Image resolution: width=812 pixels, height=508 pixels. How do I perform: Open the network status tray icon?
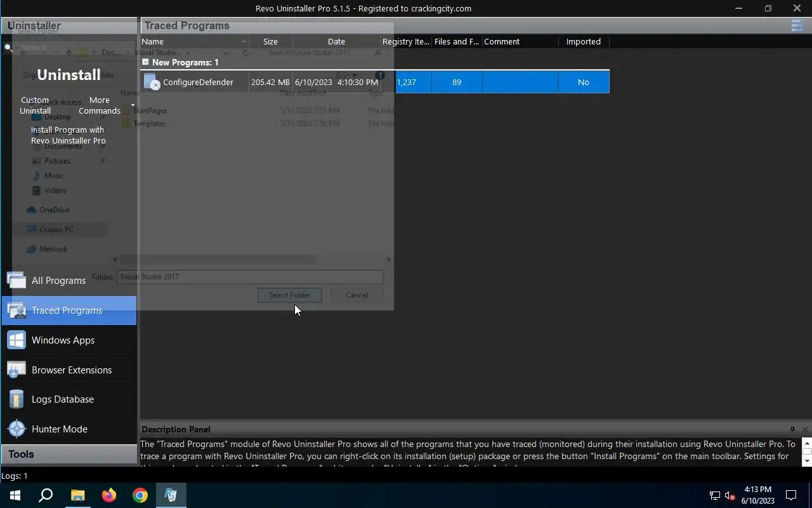point(714,495)
